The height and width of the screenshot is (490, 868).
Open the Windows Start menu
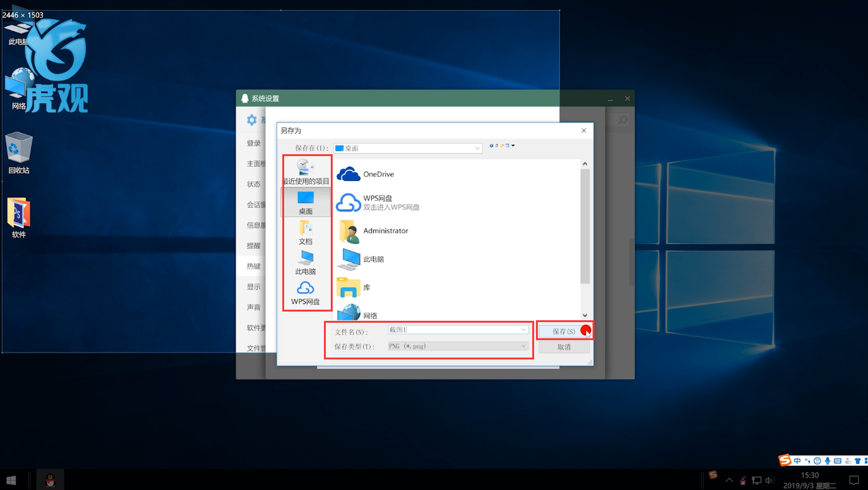coord(11,480)
